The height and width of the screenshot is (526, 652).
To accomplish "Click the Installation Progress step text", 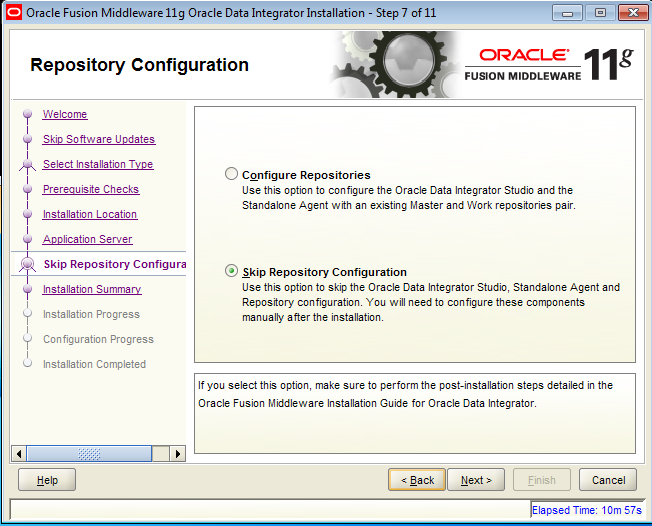I will [x=91, y=314].
